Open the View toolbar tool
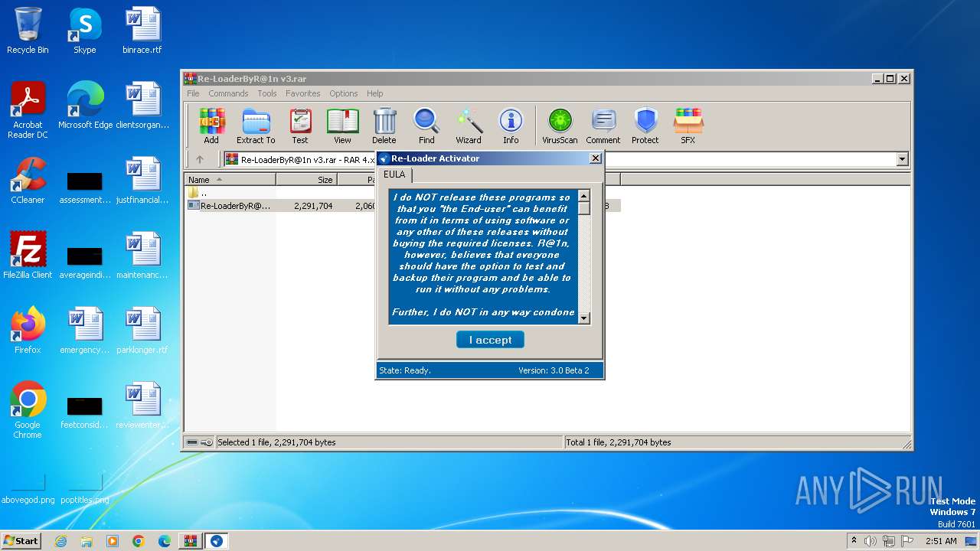 342,126
